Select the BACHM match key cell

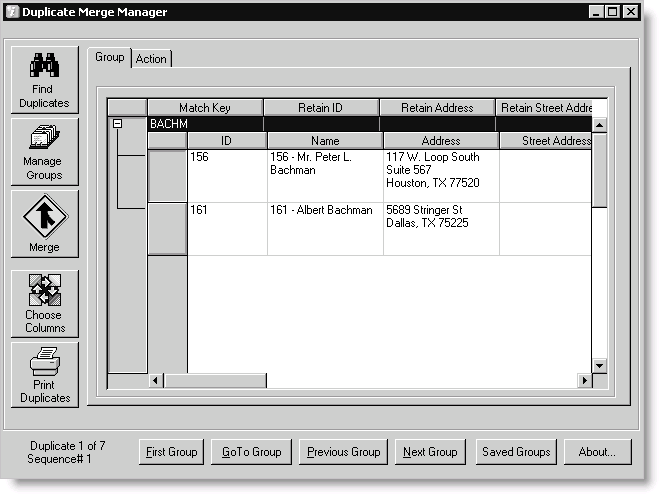(205, 124)
